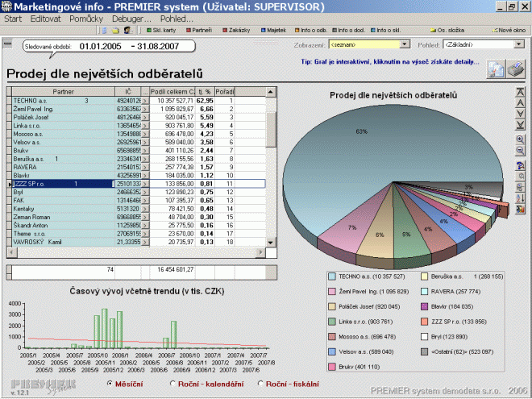Click the Blavkr purple legend swatch
532x399 pixels.
[424, 307]
